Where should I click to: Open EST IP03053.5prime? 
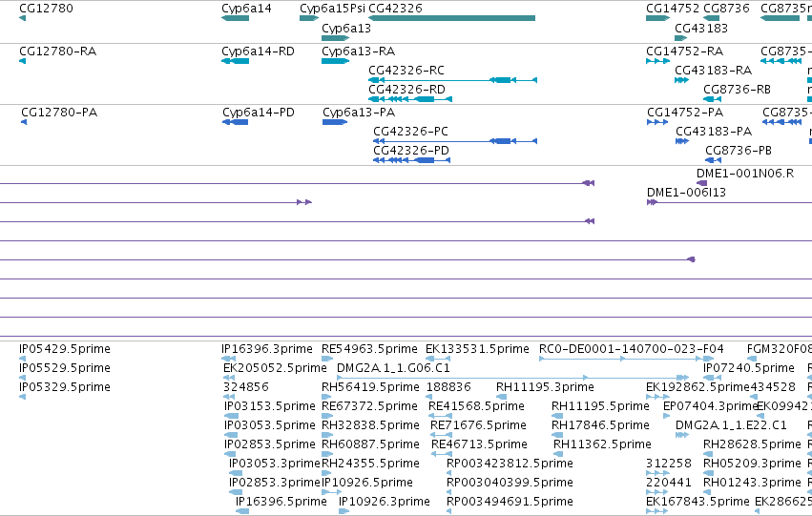click(x=270, y=425)
